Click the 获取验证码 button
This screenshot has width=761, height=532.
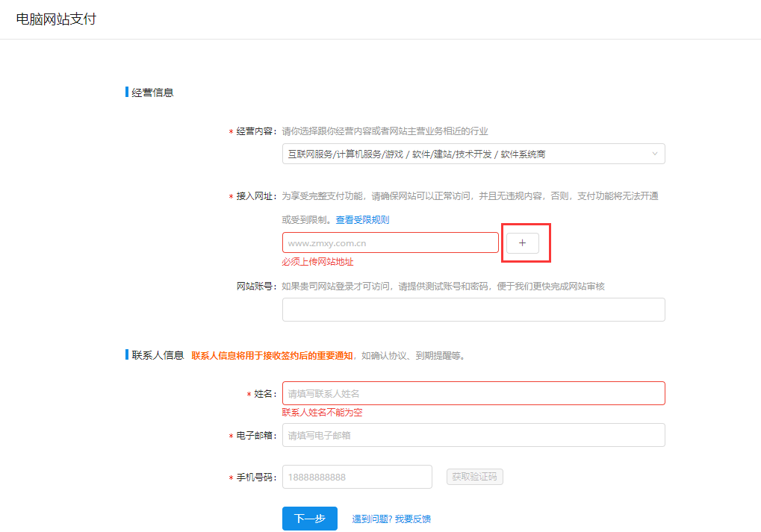475,477
